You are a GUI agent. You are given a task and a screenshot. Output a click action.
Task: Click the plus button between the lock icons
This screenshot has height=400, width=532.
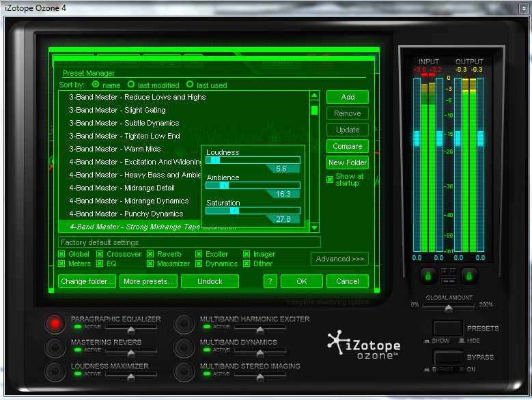tap(444, 271)
